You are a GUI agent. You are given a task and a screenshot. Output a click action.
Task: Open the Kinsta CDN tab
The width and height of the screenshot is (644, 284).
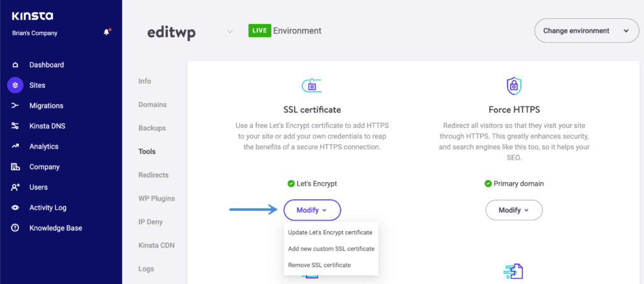pos(157,246)
